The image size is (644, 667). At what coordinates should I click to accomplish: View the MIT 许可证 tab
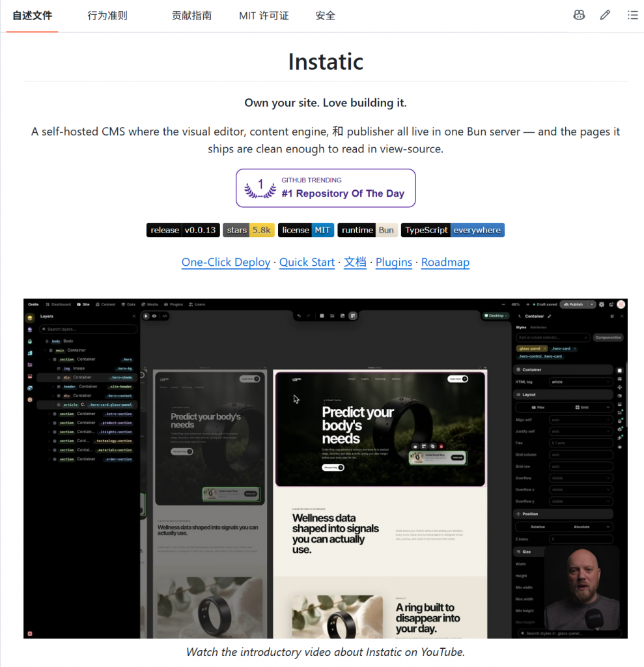(x=264, y=16)
